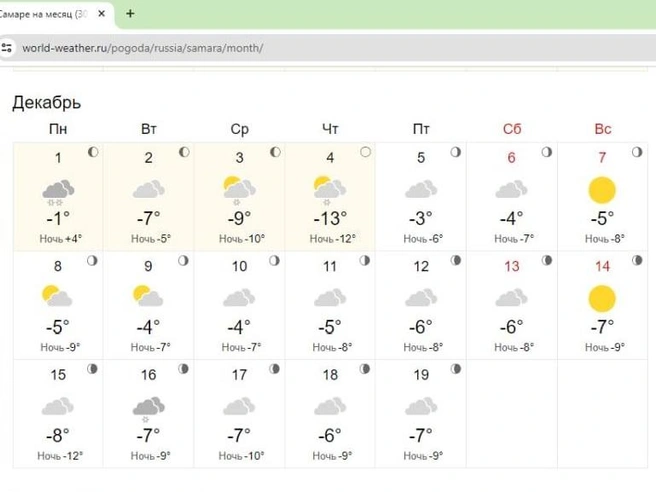
Task: Click the partly sunny snow icon for December 4
Action: click(330, 190)
